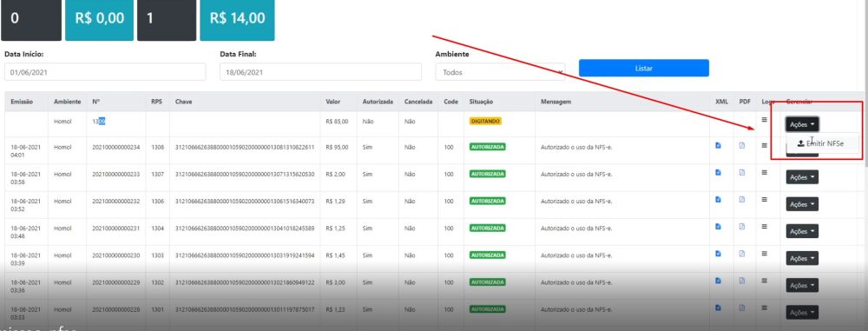Focus the Data Início date field
The height and width of the screenshot is (331, 868).
pyautogui.click(x=105, y=72)
